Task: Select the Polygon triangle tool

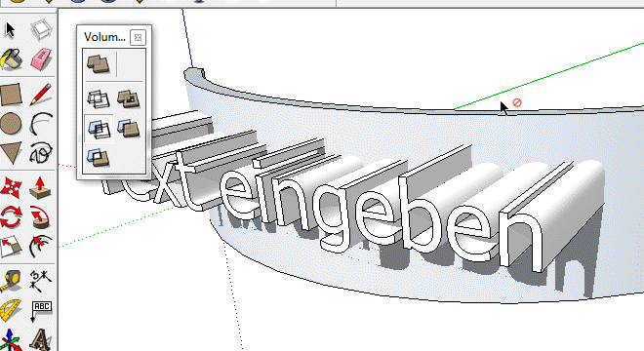Action: tap(11, 153)
